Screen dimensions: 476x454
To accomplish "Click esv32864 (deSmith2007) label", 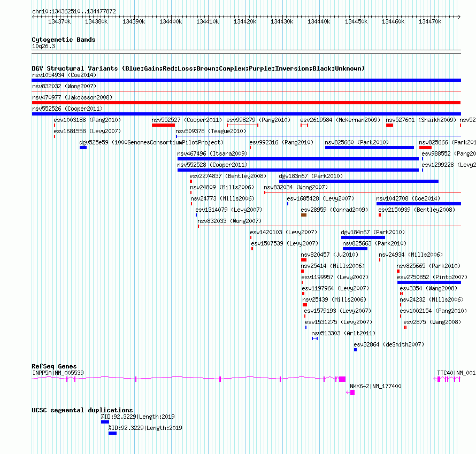I will 389,344.
